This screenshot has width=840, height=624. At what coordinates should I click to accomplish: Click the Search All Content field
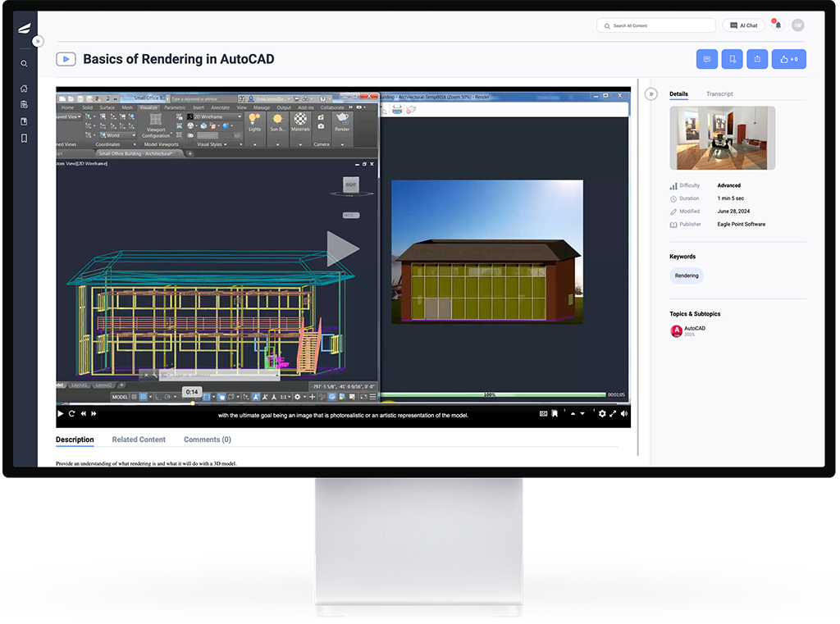[656, 25]
